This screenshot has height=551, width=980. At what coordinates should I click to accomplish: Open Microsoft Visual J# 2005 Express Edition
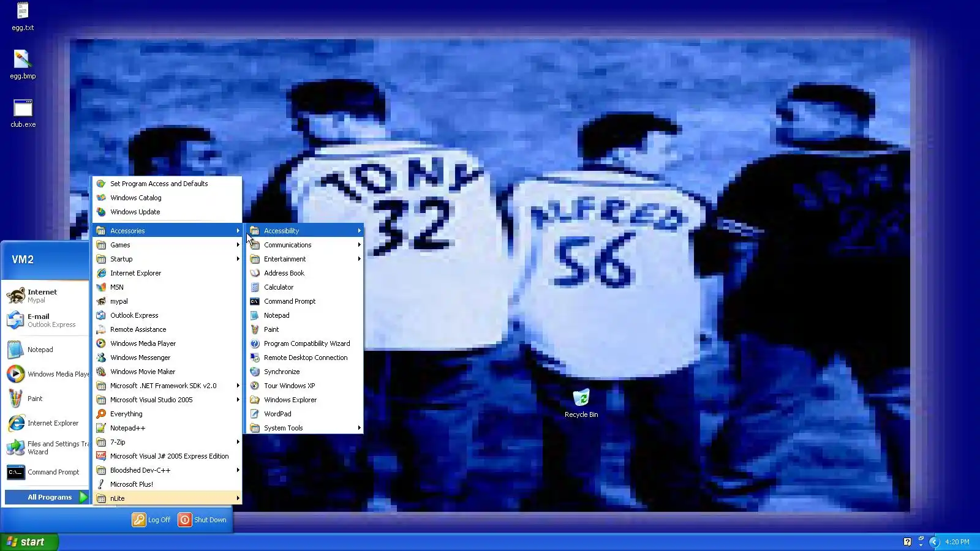167,456
